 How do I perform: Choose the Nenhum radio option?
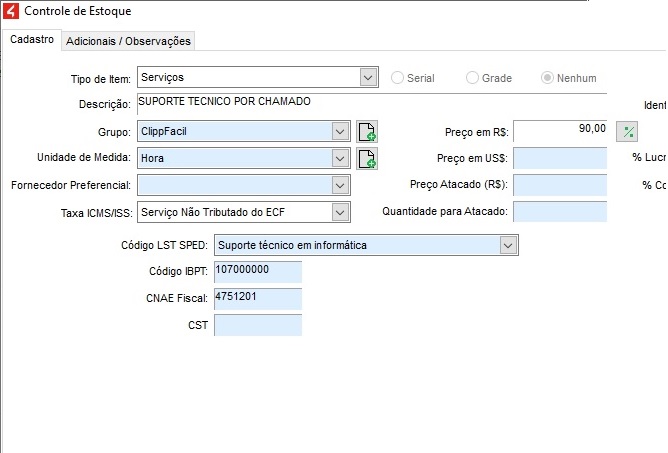[547, 78]
